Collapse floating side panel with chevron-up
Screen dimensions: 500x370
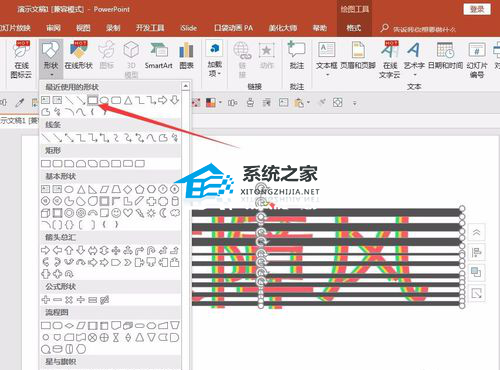point(476,232)
